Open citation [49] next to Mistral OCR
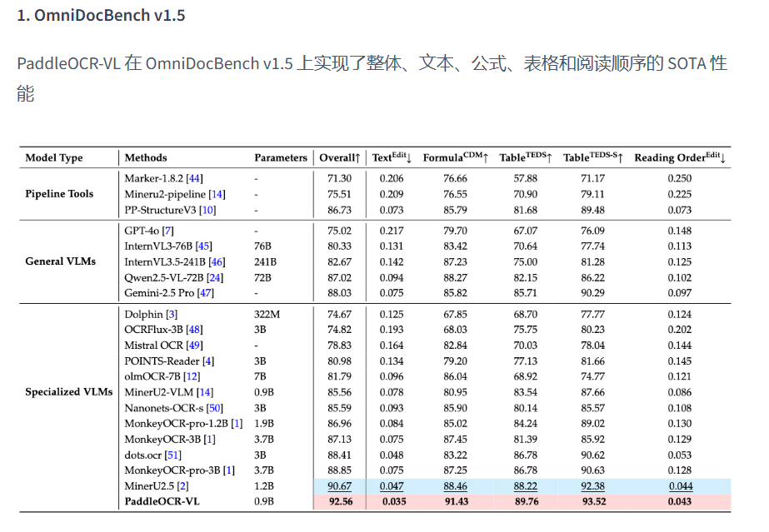The image size is (769, 532). coord(194,346)
